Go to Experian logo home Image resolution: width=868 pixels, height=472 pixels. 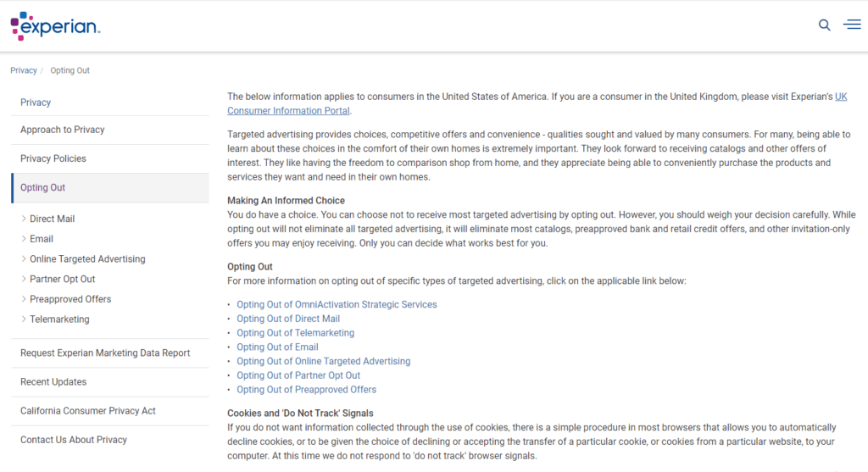pyautogui.click(x=55, y=26)
